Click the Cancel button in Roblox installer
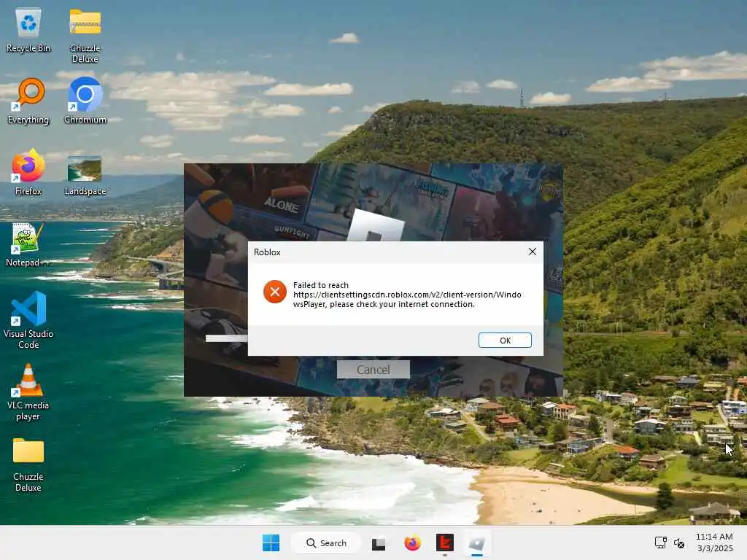 (x=373, y=370)
